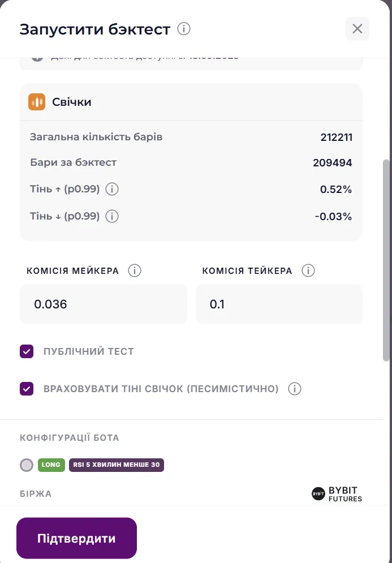This screenshot has height=563, width=392.
Task: View info icon next to Комісія мейкера
Action: coord(135,270)
